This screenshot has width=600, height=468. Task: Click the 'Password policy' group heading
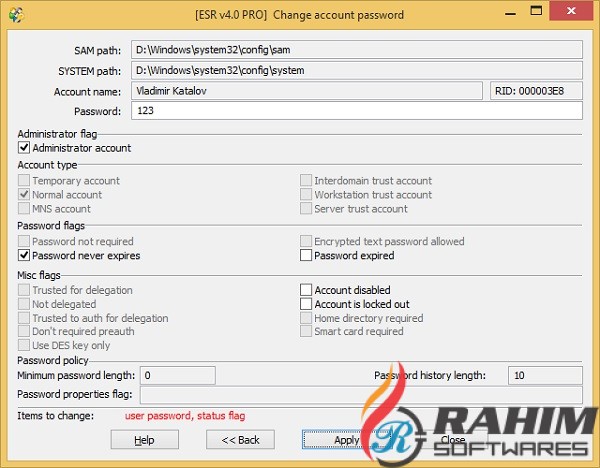coord(53,360)
